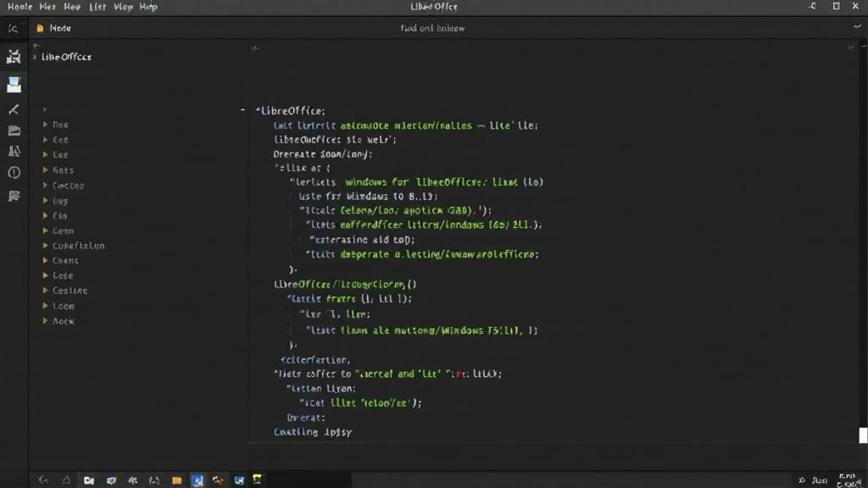This screenshot has width=868, height=488.
Task: Click the last code line starting 'Coetling'
Action: pyautogui.click(x=313, y=432)
